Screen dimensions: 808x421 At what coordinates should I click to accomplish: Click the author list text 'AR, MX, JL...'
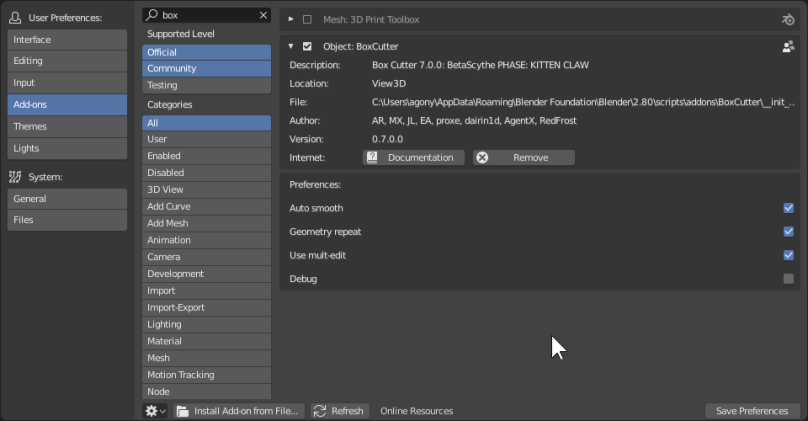(474, 121)
